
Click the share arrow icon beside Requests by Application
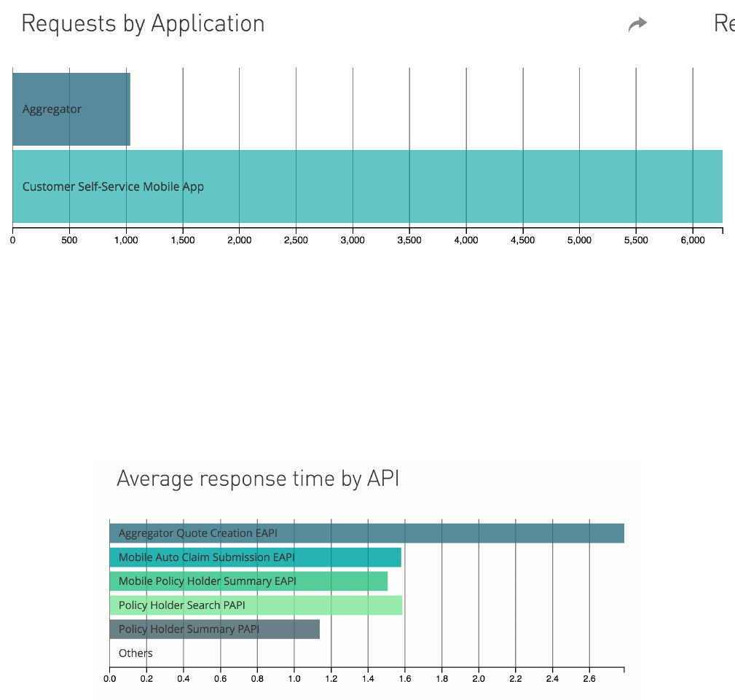pos(637,24)
